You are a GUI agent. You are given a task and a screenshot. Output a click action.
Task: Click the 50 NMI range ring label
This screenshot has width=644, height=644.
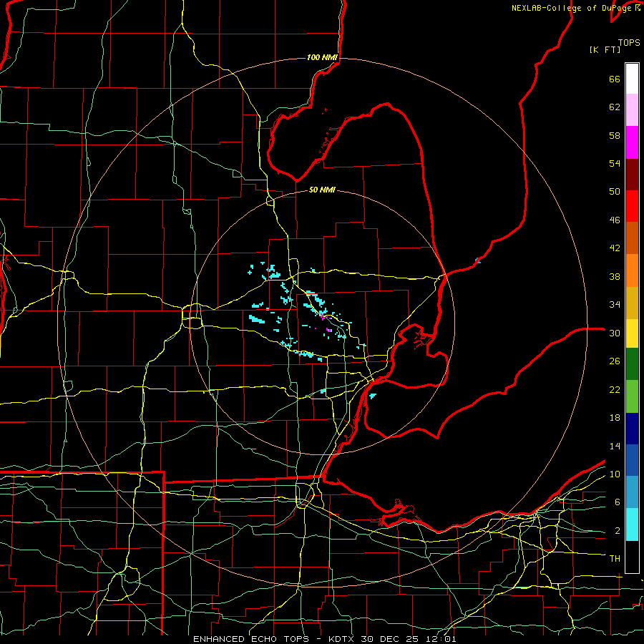(x=322, y=190)
